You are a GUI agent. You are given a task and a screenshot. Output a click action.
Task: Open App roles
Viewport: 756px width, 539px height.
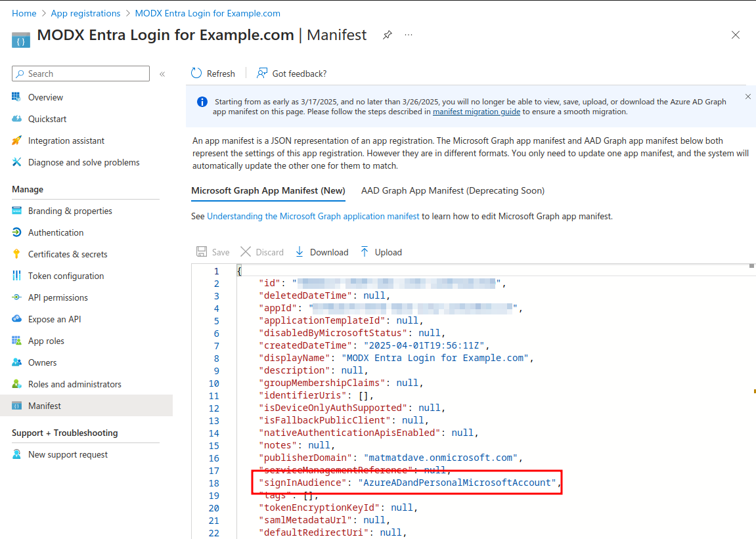46,341
